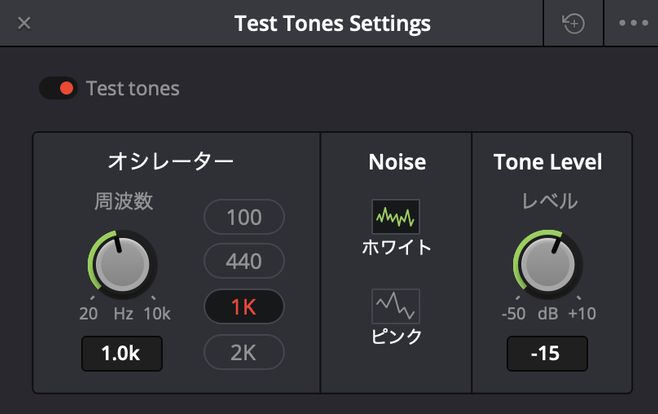Screen dimensions: 658x414
Task: Click the 1.0k frequency value field
Action: [122, 354]
